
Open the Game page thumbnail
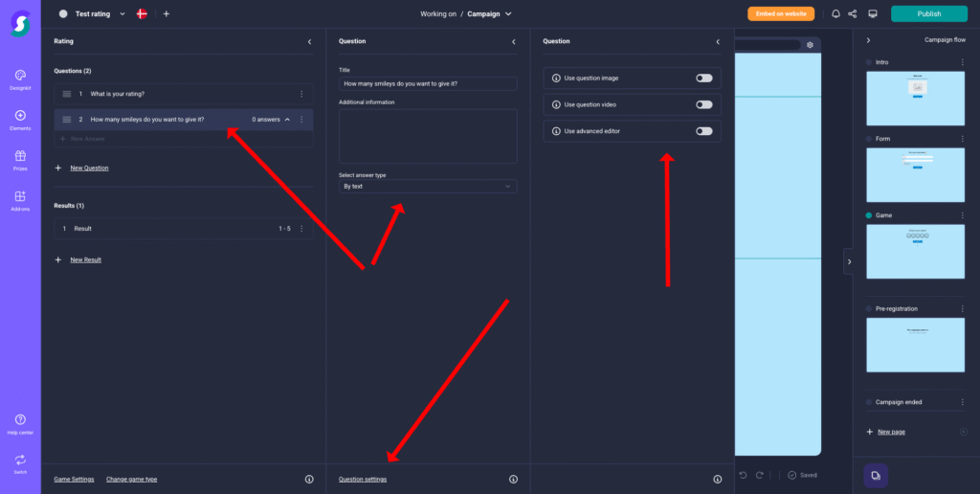(x=915, y=252)
